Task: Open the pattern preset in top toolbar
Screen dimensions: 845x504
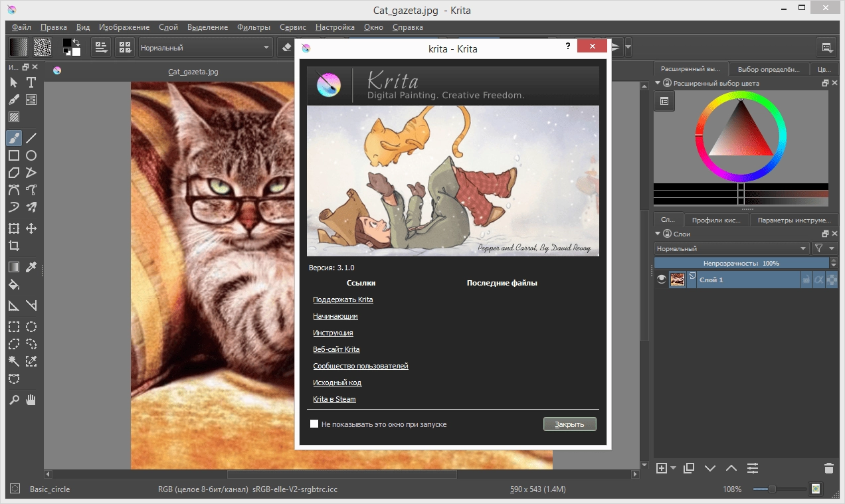Action: [x=43, y=47]
